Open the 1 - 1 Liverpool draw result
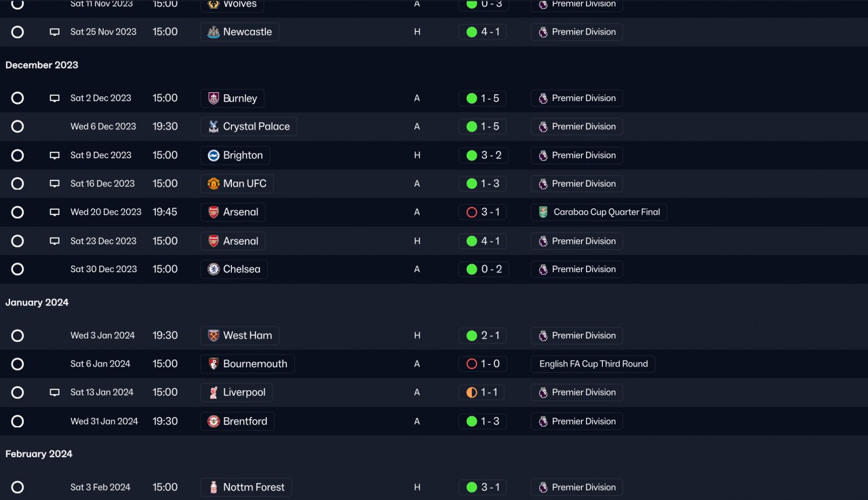The height and width of the screenshot is (500, 868). pos(483,392)
